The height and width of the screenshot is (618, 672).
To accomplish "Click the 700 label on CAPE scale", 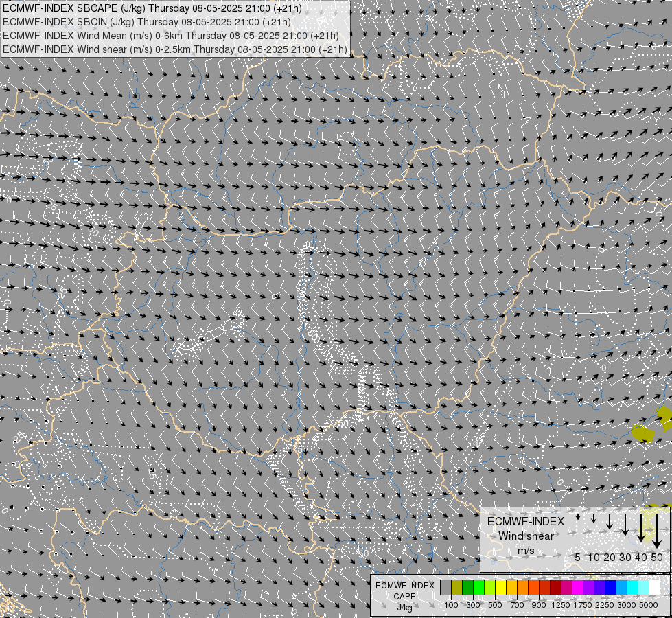I will [x=518, y=605].
